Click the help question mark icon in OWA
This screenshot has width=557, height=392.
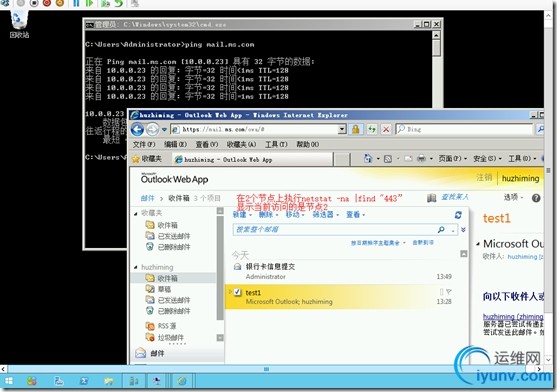click(536, 198)
